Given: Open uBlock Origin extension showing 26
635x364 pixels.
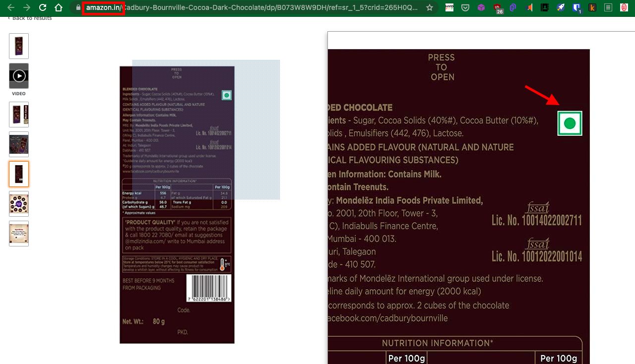Looking at the screenshot, I should 498,8.
